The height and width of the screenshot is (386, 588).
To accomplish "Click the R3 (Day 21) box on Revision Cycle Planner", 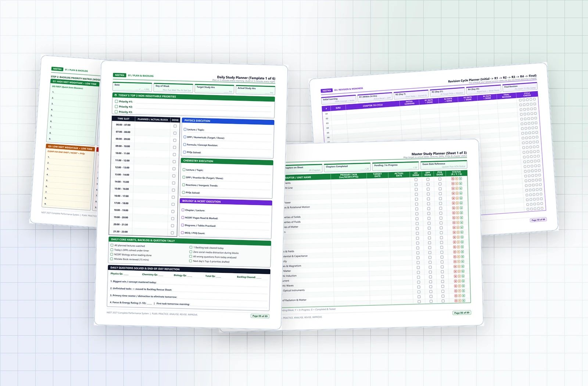I will pyautogui.click(x=447, y=93).
